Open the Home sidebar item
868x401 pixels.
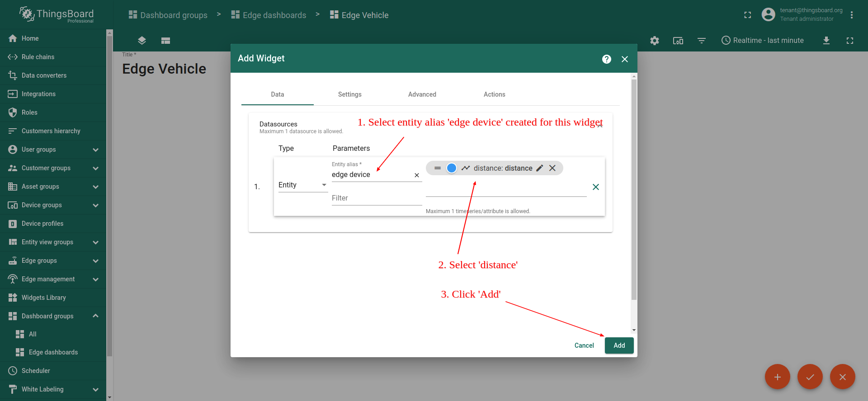[53, 38]
